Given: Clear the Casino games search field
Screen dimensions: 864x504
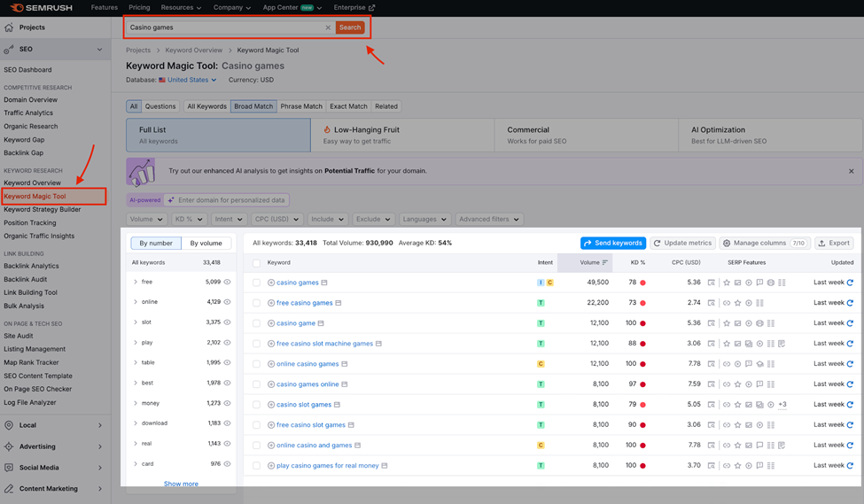Looking at the screenshot, I should [x=328, y=27].
